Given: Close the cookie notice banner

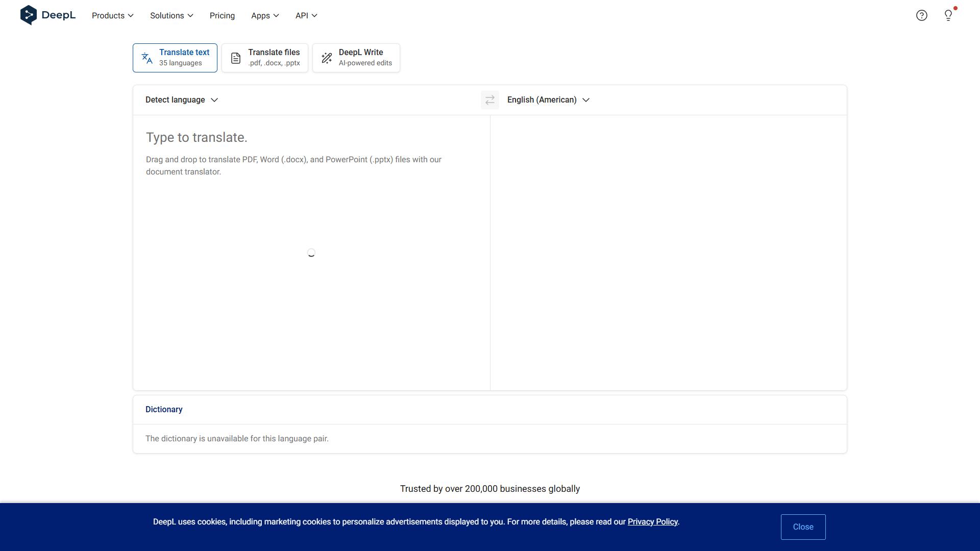Looking at the screenshot, I should 803,527.
